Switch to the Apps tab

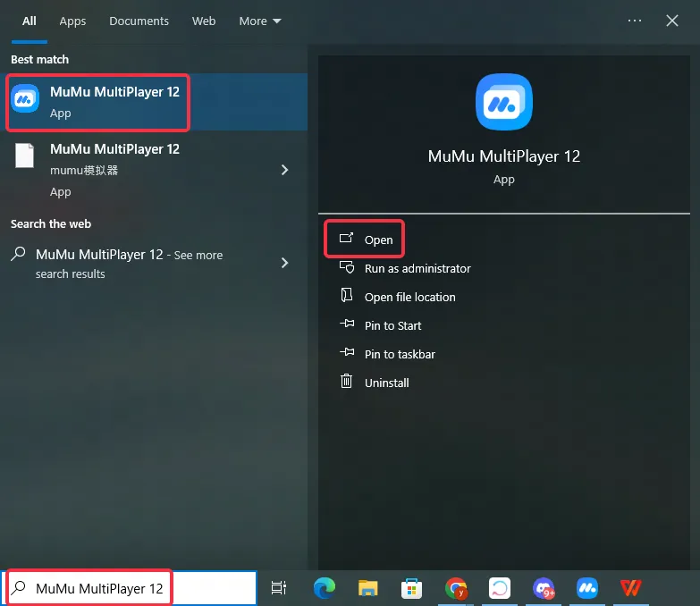[72, 21]
